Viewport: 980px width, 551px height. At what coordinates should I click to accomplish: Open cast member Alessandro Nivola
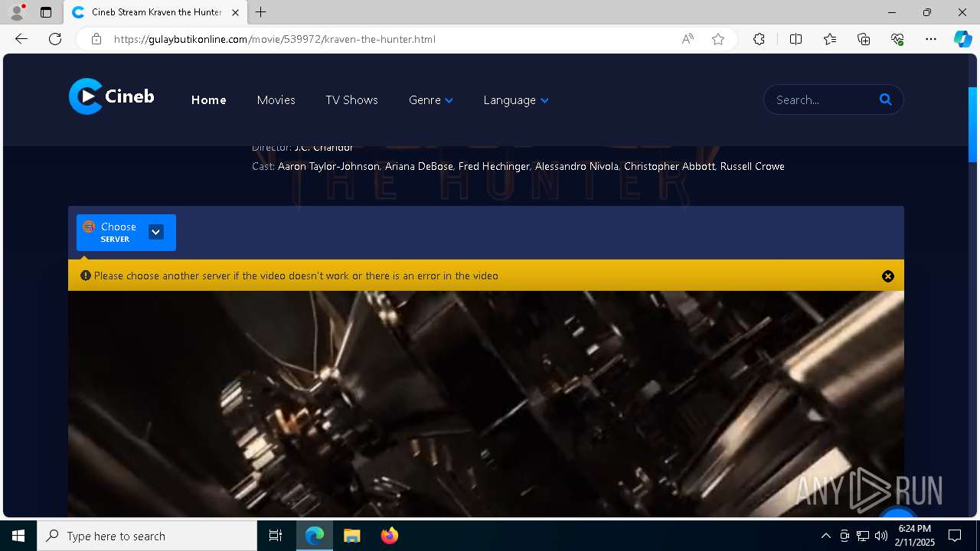577,166
